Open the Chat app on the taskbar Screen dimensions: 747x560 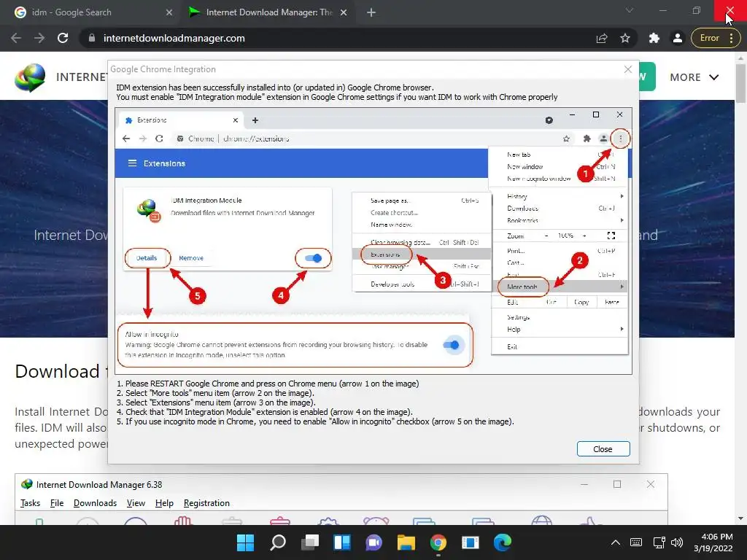[374, 542]
